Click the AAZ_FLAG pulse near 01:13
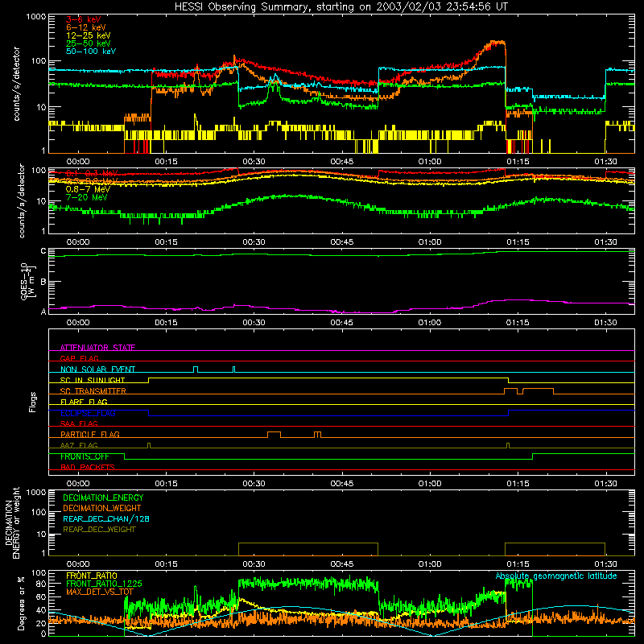Viewport: 644px width, 644px height. 508,445
